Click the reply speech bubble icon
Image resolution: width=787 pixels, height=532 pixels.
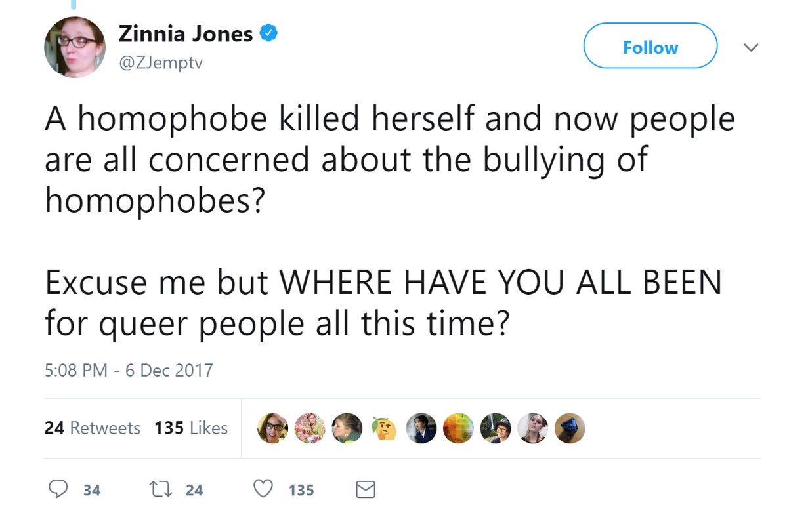[x=59, y=489]
